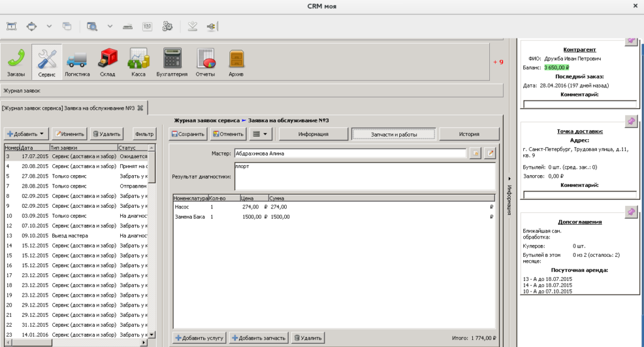Click the Отменить button
The height and width of the screenshot is (347, 644).
[x=228, y=134]
